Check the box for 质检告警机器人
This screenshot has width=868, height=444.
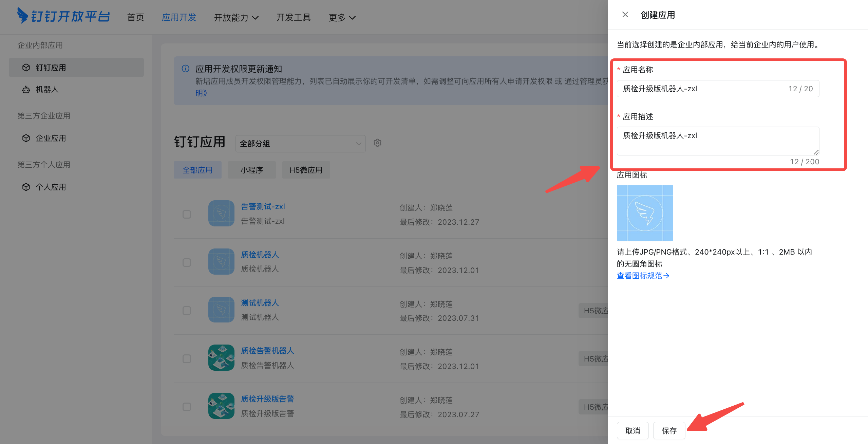pos(187,359)
